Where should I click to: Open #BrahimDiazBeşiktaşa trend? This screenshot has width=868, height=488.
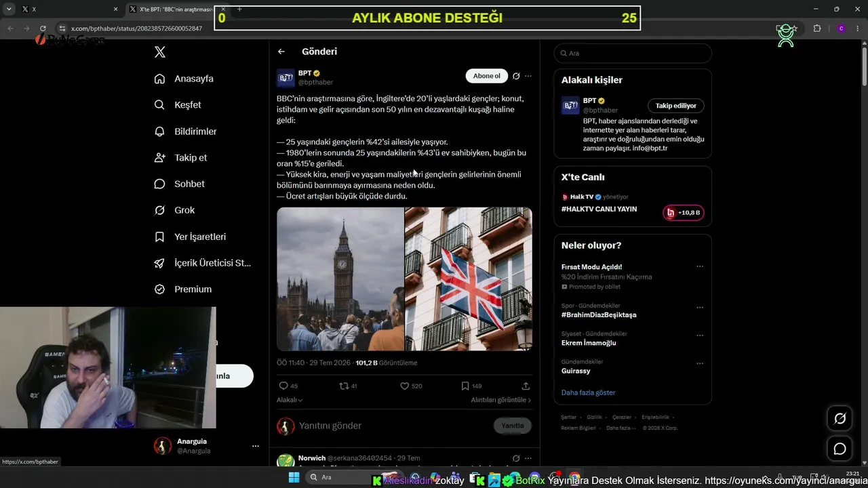click(599, 315)
